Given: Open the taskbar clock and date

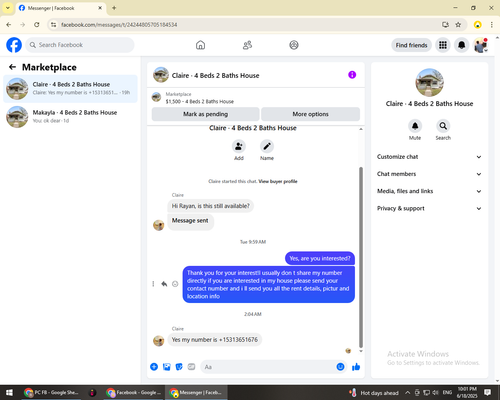Looking at the screenshot, I should [467, 393].
